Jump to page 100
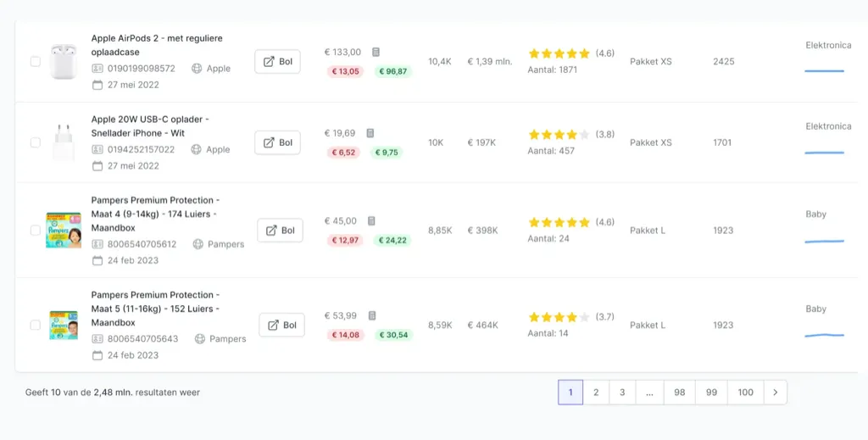Screen dimensions: 868x440 [x=745, y=393]
